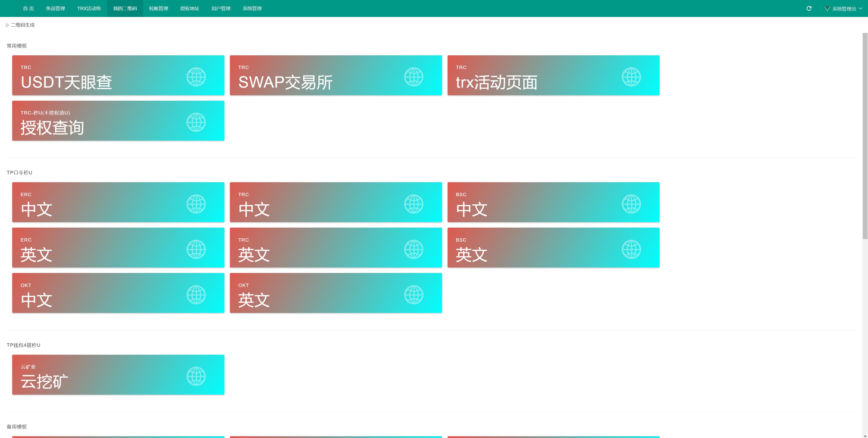Click double-chevron icon before 二维码生成
The width and height of the screenshot is (868, 438).
click(x=7, y=25)
